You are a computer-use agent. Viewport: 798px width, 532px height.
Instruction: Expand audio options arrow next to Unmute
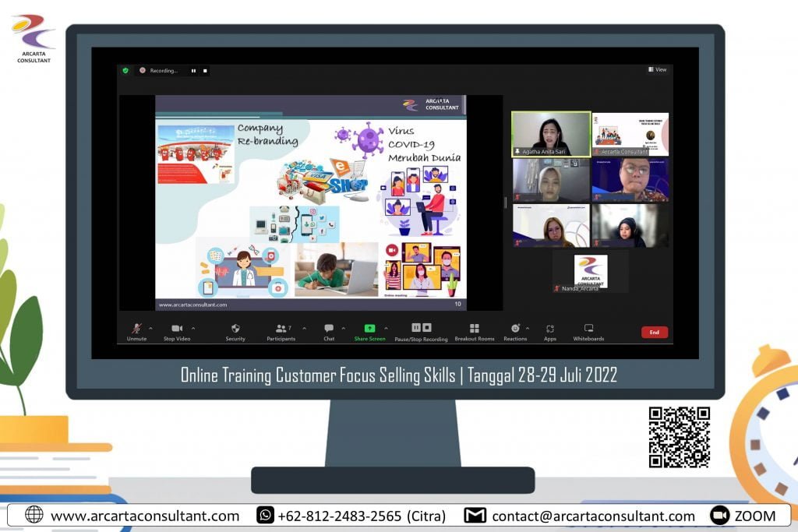coord(150,328)
